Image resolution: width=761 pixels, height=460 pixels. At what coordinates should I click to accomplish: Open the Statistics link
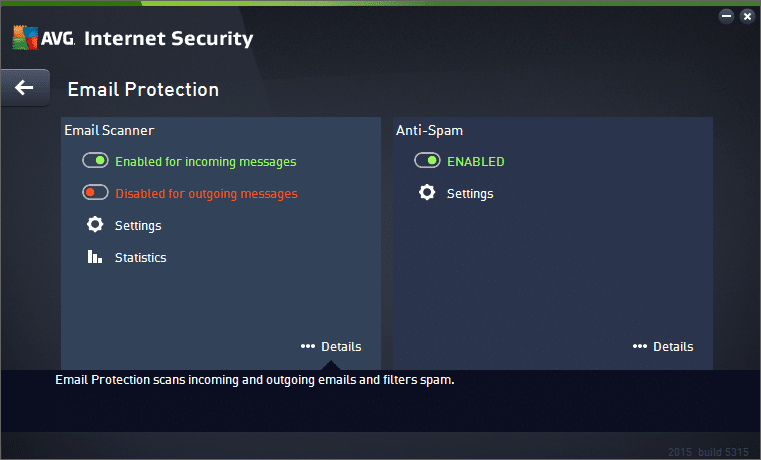click(x=140, y=257)
